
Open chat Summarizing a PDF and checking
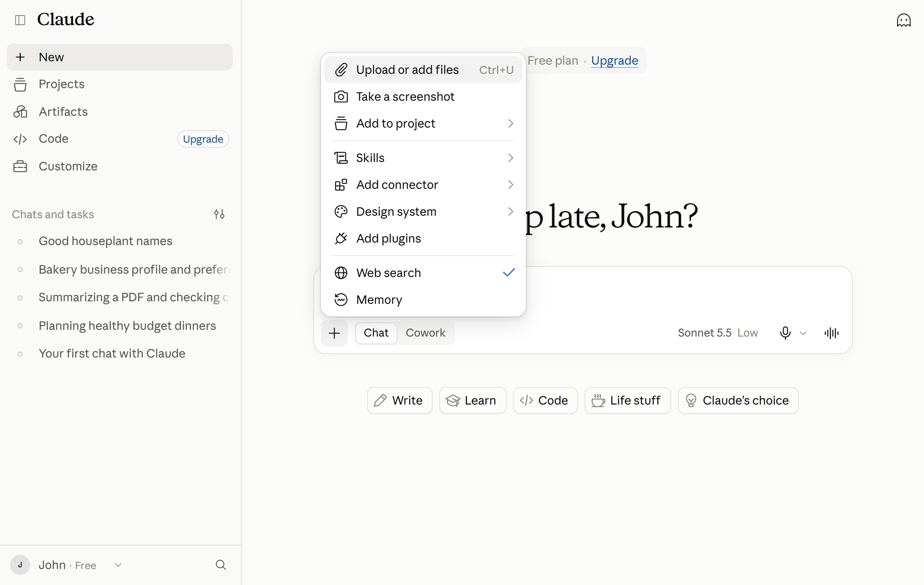(x=120, y=297)
